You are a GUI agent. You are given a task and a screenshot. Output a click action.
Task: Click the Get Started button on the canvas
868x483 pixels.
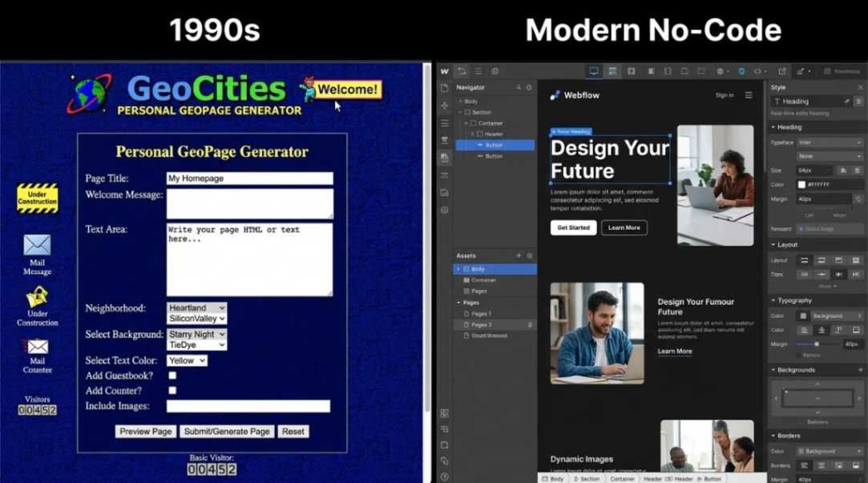572,227
